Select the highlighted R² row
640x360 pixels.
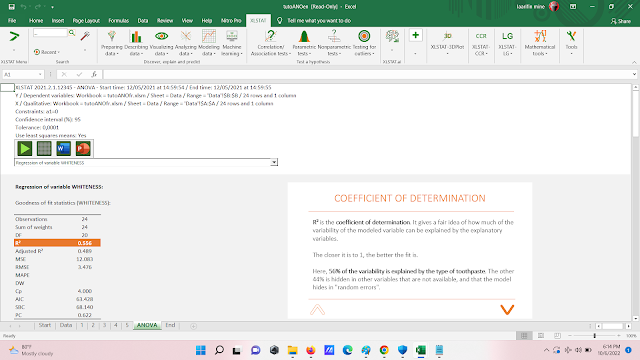[57, 243]
